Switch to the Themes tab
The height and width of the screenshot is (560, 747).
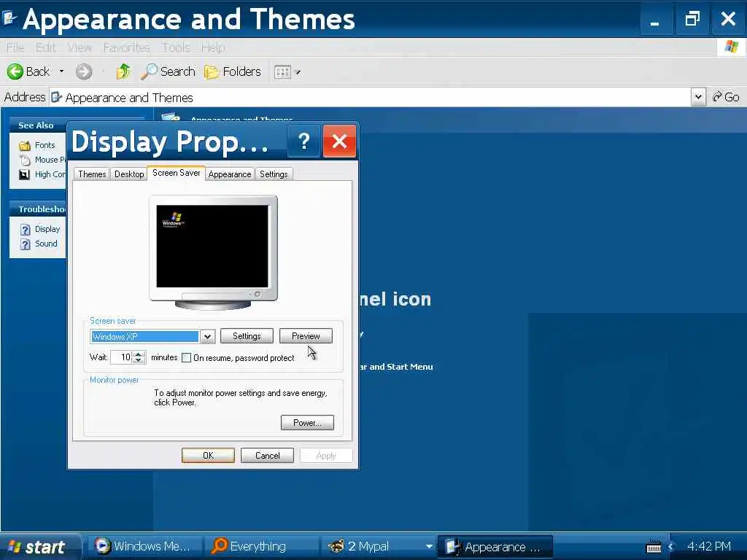click(x=92, y=174)
